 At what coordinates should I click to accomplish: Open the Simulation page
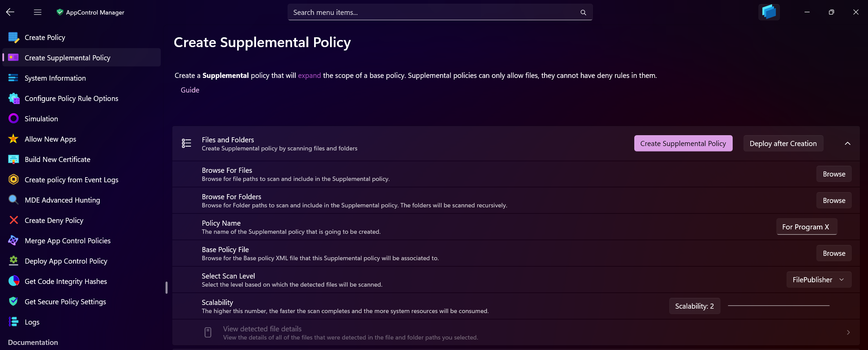[x=81, y=119]
